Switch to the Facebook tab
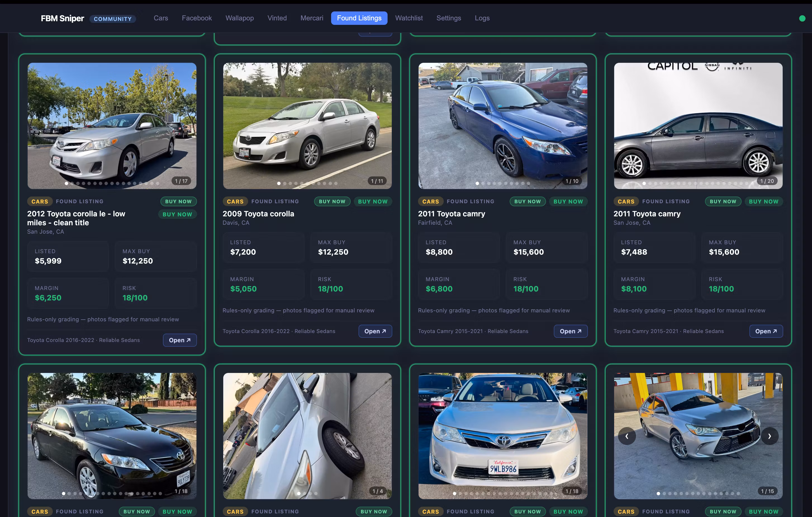Image resolution: width=812 pixels, height=517 pixels. click(x=197, y=18)
